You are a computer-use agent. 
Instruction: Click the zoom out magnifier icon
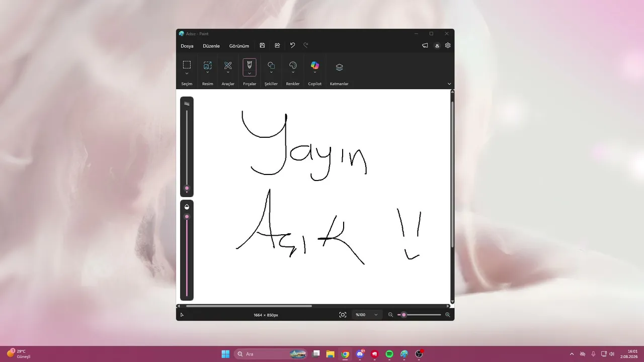390,315
